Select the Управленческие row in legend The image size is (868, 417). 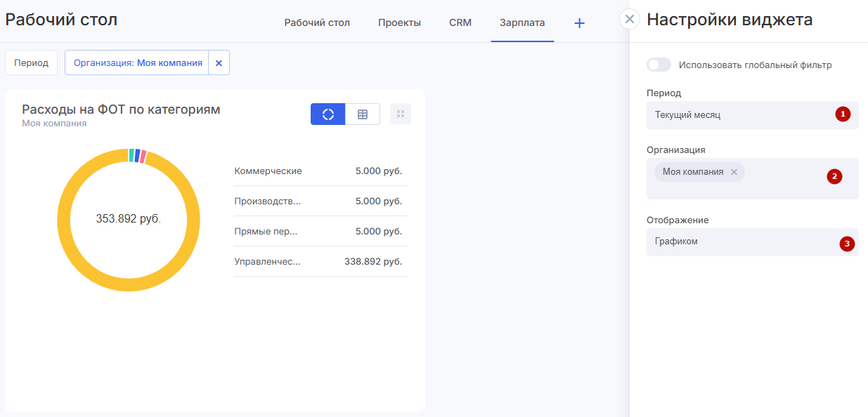click(x=320, y=261)
